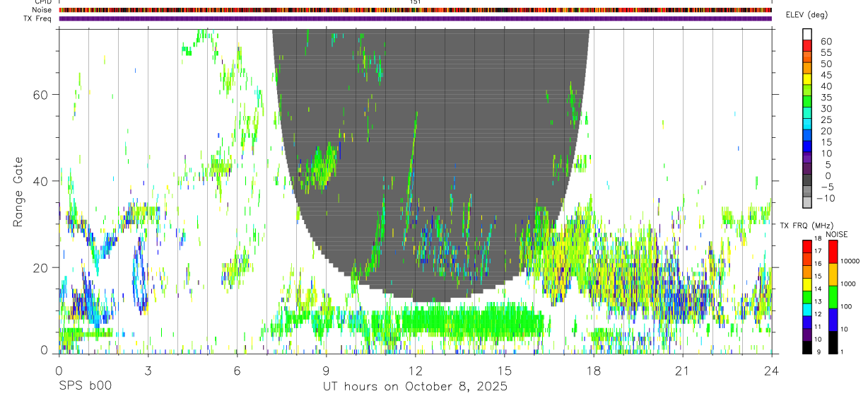Image resolution: width=868 pixels, height=401 pixels.
Task: Click the black bottom segment of TX FRQ bar
Action: click(x=807, y=347)
